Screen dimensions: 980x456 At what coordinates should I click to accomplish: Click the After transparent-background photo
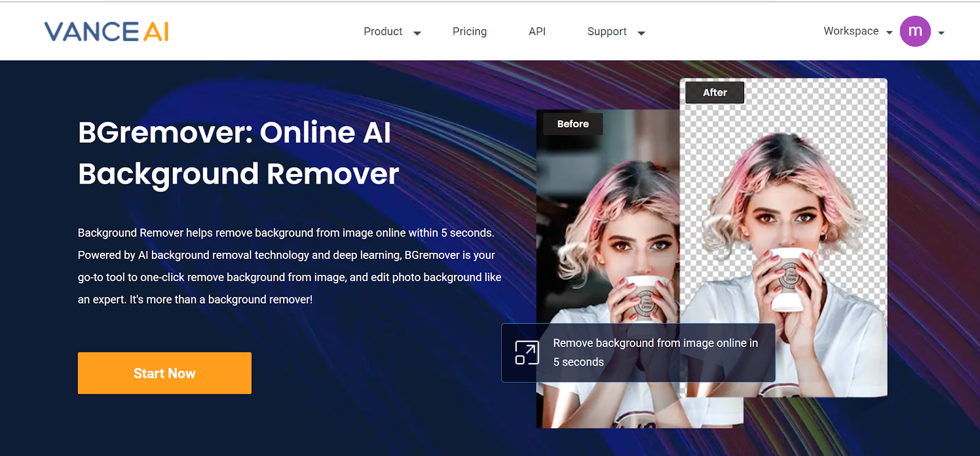point(783,237)
